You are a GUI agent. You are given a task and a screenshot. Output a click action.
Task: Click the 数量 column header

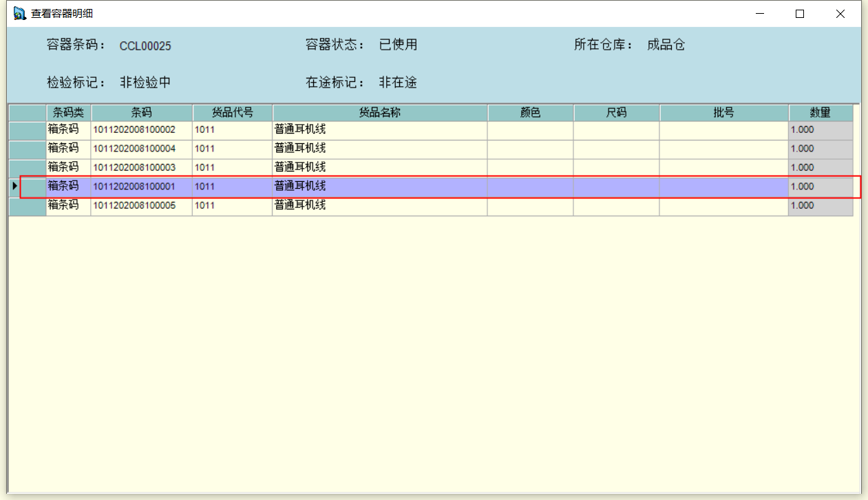point(821,113)
